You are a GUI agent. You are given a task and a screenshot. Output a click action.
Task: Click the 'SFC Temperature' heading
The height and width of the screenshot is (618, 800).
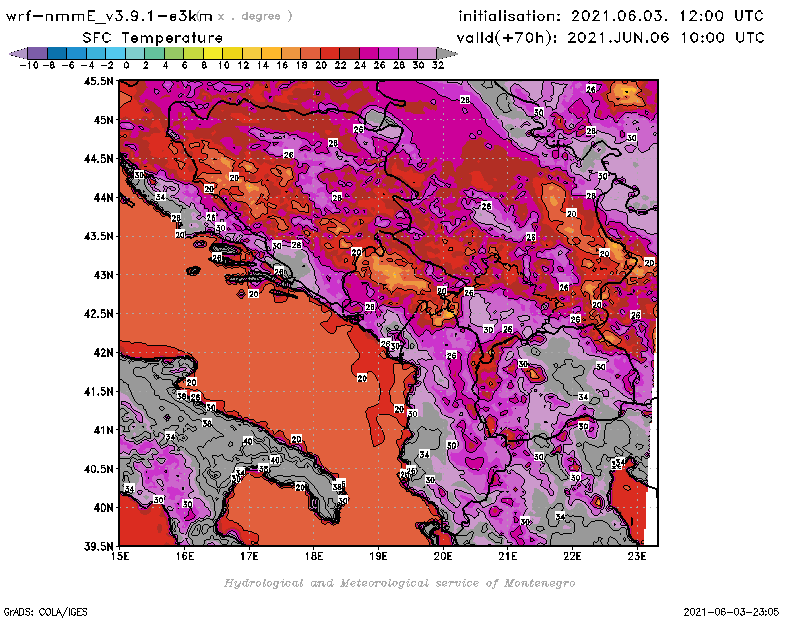[x=153, y=38]
